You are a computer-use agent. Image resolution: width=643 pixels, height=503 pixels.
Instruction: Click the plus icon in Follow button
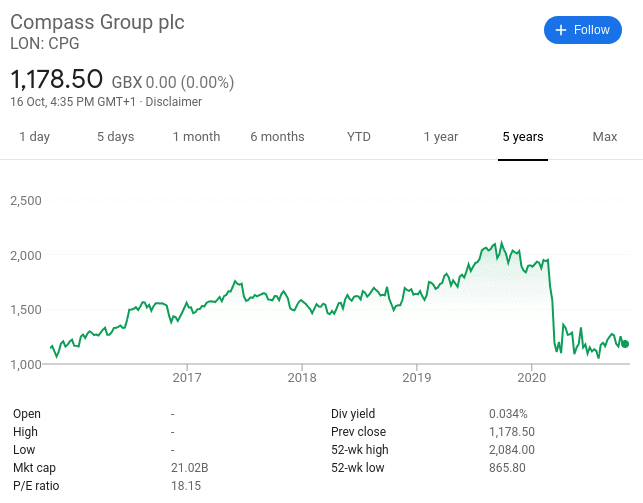(x=561, y=30)
